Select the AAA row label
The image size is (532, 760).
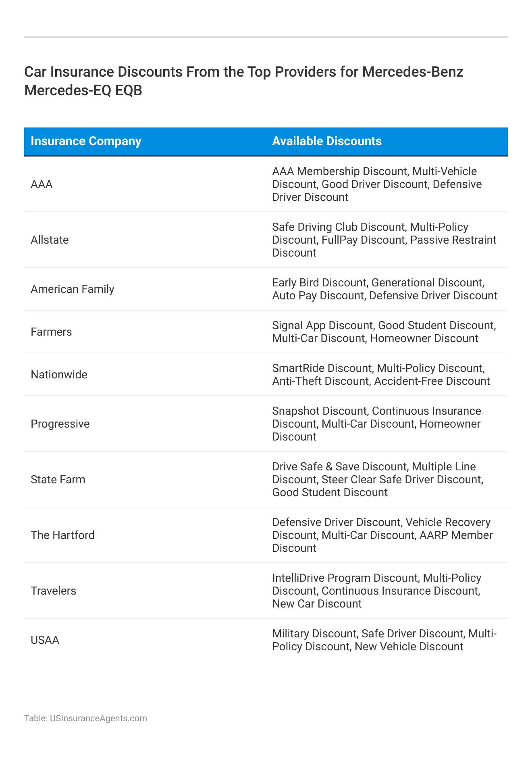(x=42, y=184)
